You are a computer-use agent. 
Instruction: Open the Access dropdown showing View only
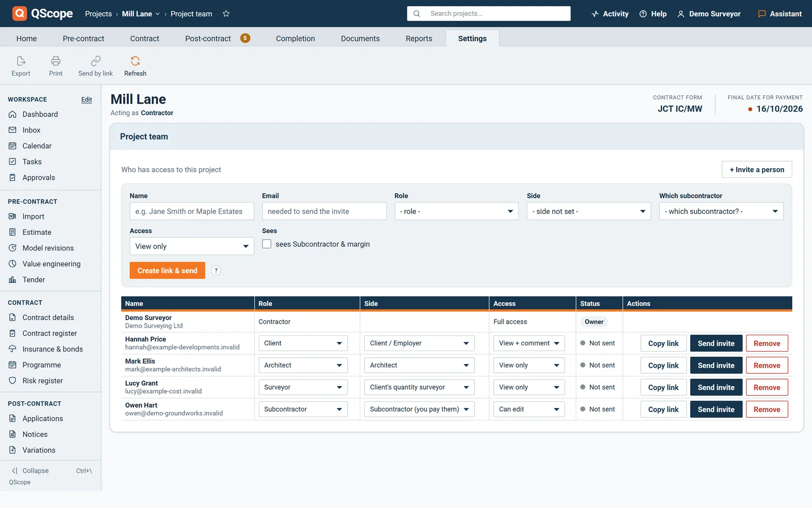[192, 246]
